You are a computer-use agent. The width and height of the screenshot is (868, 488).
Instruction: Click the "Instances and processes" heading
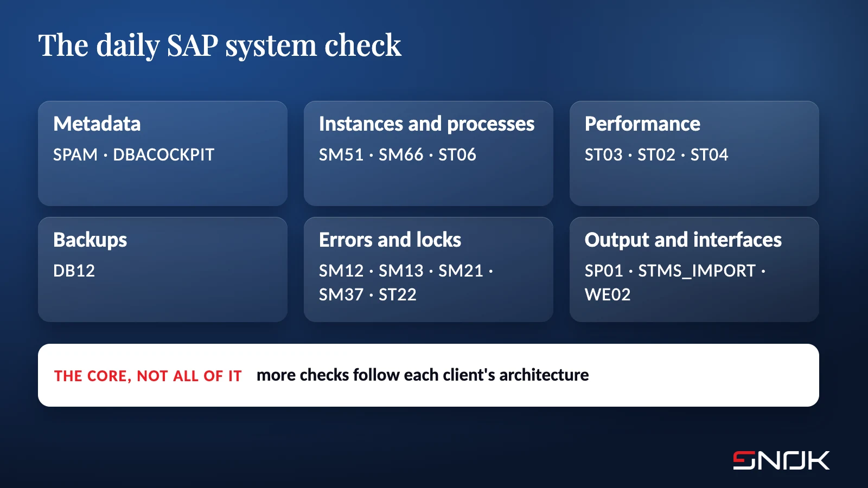coord(427,124)
